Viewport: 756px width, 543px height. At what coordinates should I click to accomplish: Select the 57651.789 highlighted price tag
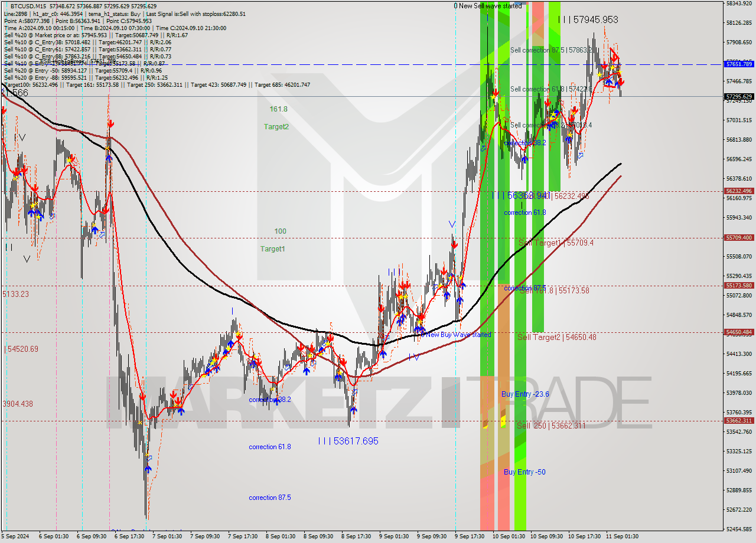pyautogui.click(x=739, y=64)
